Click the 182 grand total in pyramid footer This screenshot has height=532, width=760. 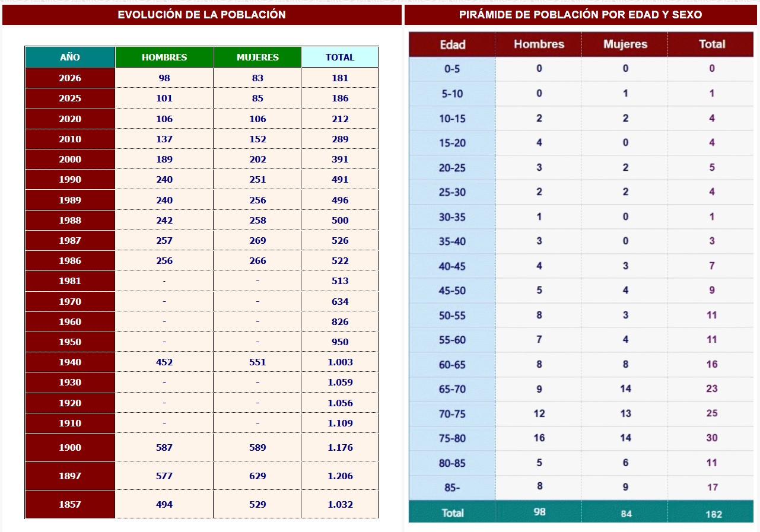[714, 514]
